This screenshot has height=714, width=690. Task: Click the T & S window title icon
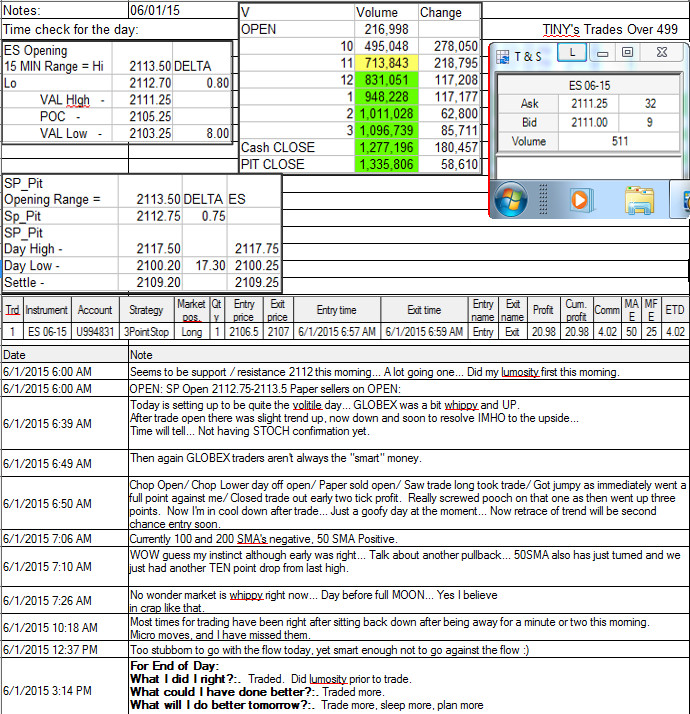502,57
